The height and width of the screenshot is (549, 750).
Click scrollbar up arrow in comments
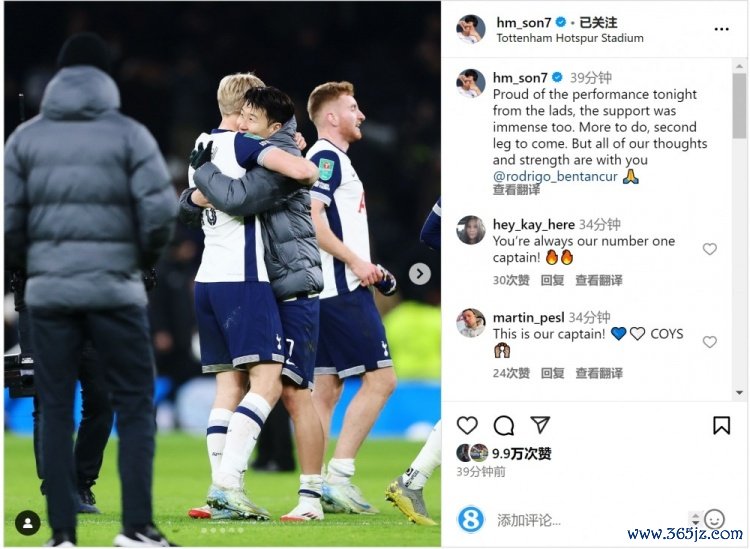point(739,66)
